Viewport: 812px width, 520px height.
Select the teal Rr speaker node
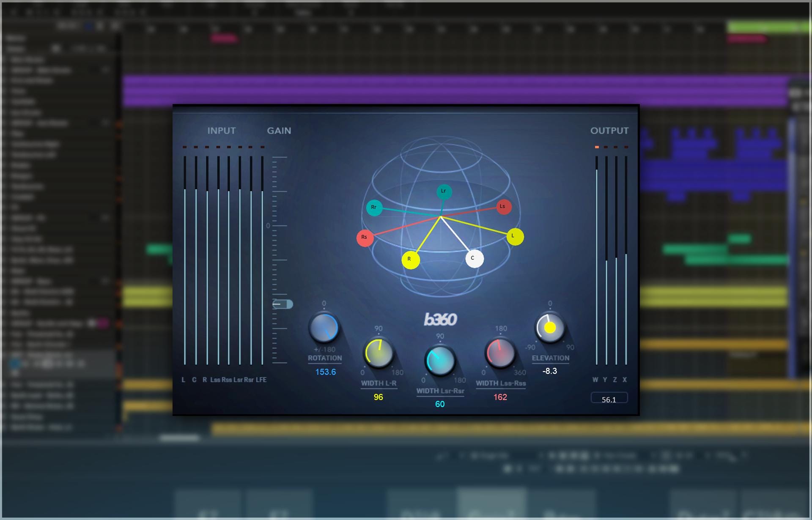[374, 208]
